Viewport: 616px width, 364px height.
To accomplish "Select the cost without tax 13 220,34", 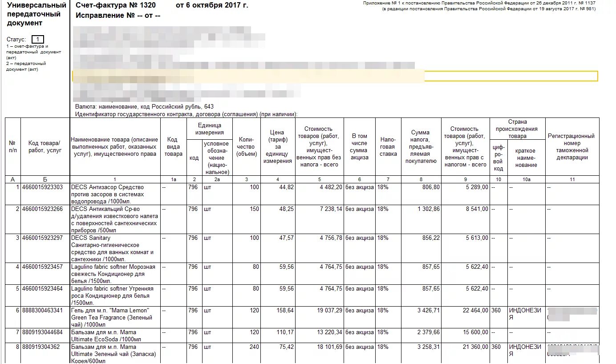I will [330, 332].
